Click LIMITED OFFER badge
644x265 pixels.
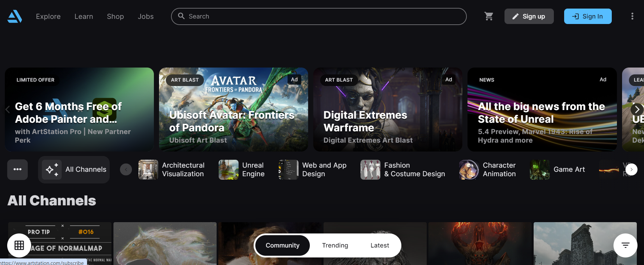pos(35,80)
